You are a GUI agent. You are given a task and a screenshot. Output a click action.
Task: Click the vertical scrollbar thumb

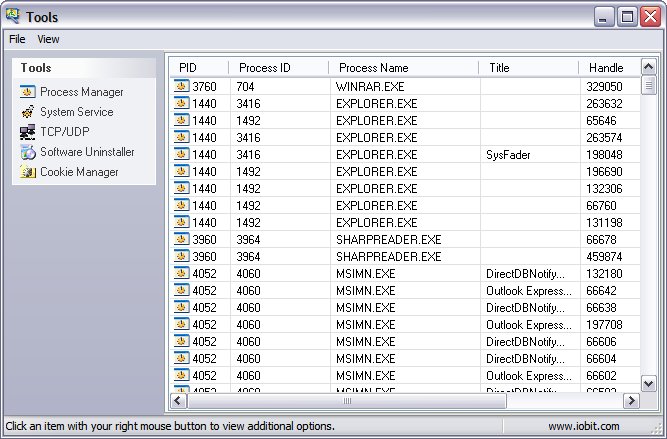[648, 86]
